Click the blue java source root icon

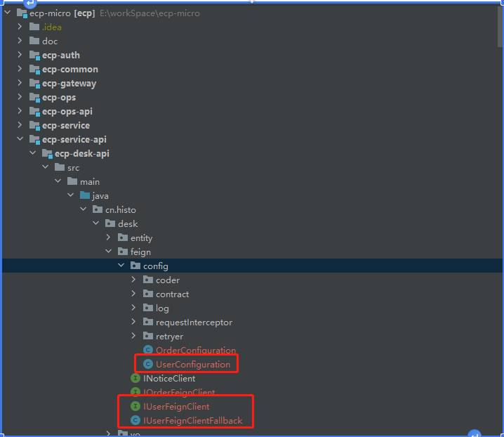click(85, 195)
